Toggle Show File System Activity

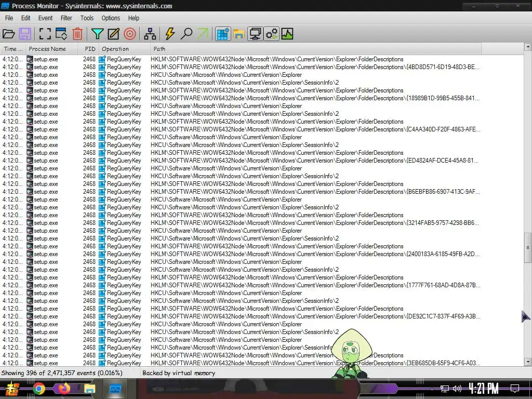pos(239,34)
